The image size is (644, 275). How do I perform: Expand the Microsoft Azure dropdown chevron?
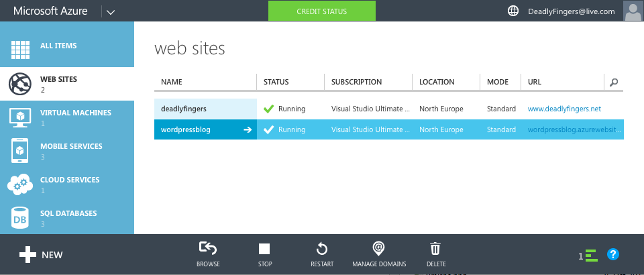(x=110, y=12)
